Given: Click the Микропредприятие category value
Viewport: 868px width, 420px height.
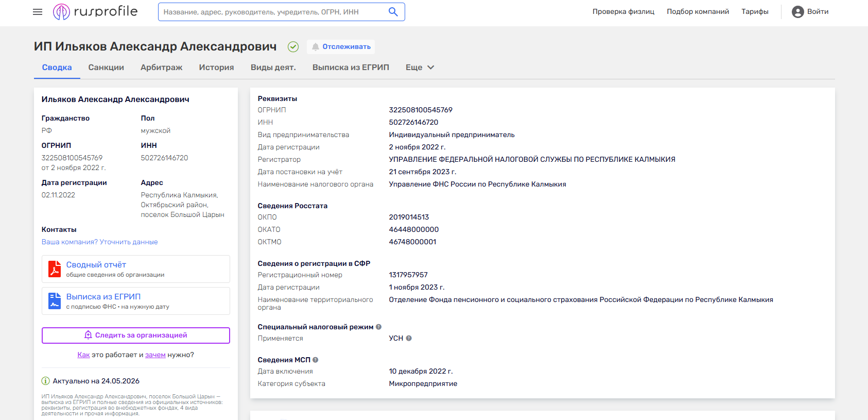Looking at the screenshot, I should coord(423,384).
